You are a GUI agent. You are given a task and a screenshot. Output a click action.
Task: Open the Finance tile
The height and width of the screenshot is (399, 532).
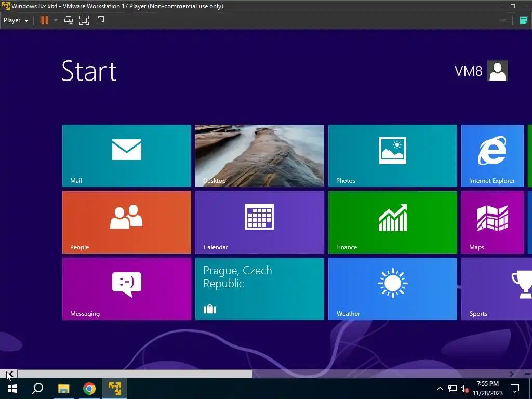pos(393,222)
